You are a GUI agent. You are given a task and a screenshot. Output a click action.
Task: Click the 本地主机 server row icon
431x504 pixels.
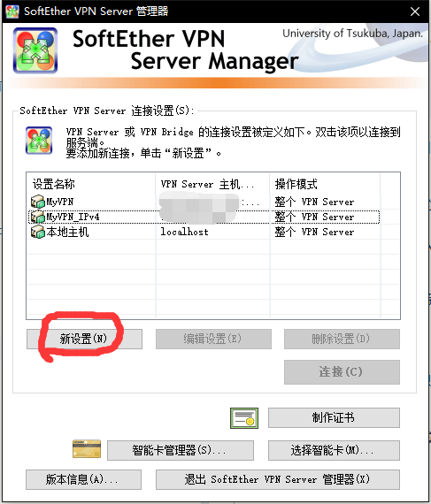coord(38,232)
